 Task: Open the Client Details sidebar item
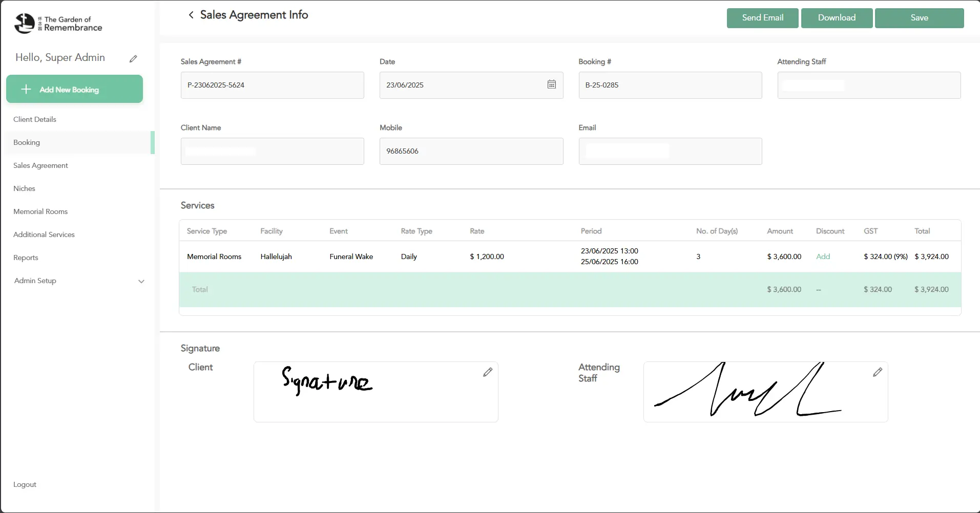pos(35,119)
